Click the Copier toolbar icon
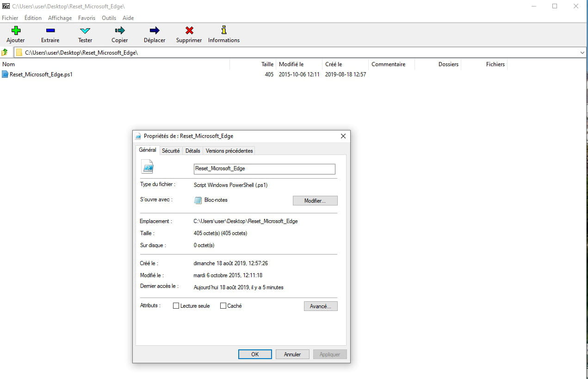588x379 pixels. (120, 31)
